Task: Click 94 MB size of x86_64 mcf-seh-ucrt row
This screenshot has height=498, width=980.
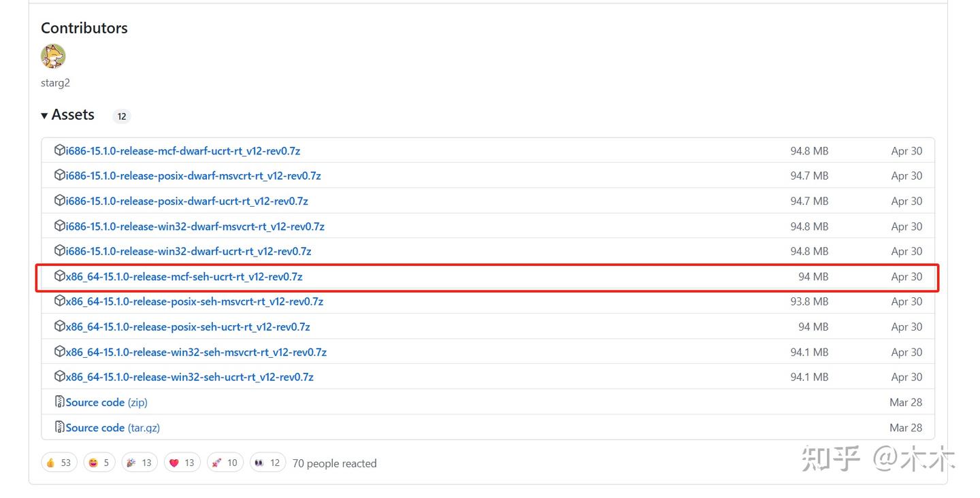Action: (813, 276)
